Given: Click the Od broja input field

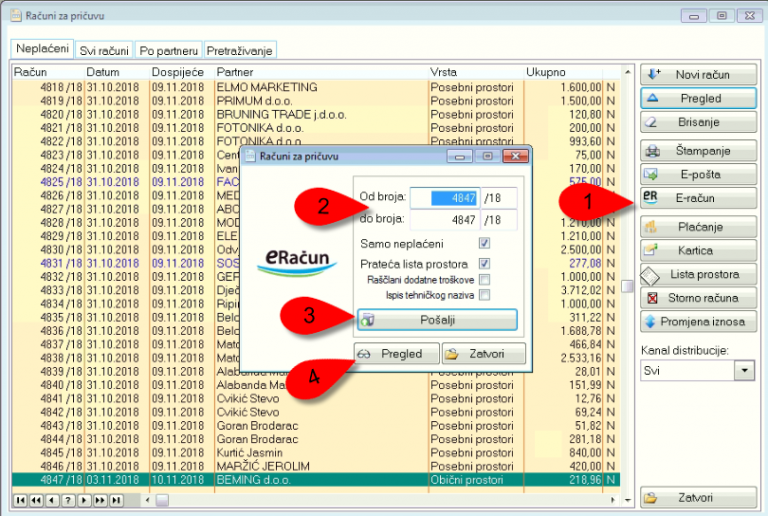Looking at the screenshot, I should click(444, 198).
